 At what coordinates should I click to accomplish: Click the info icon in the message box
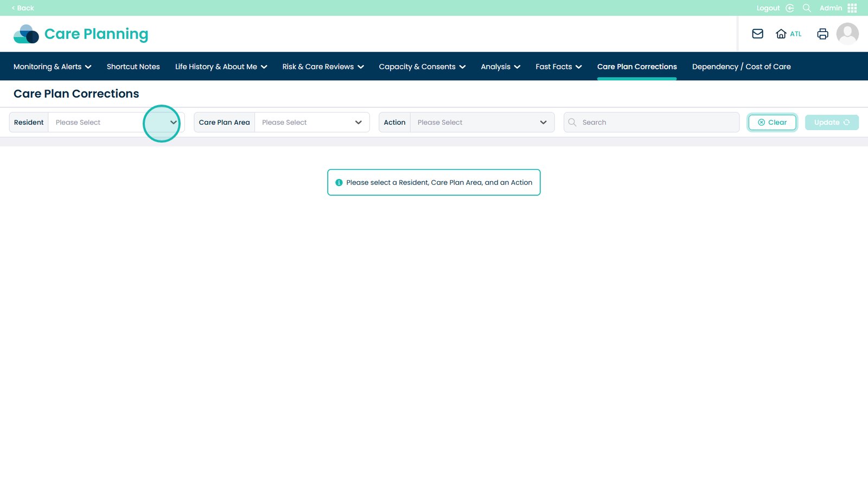pyautogui.click(x=339, y=183)
